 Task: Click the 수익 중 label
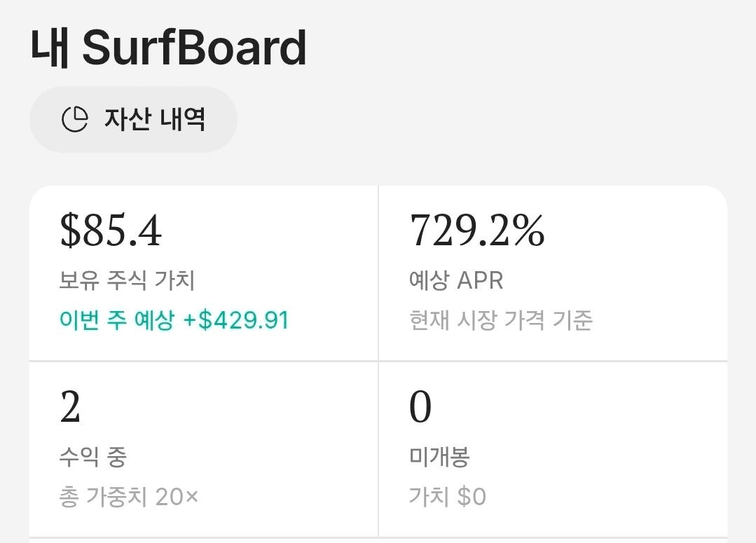pyautogui.click(x=92, y=457)
